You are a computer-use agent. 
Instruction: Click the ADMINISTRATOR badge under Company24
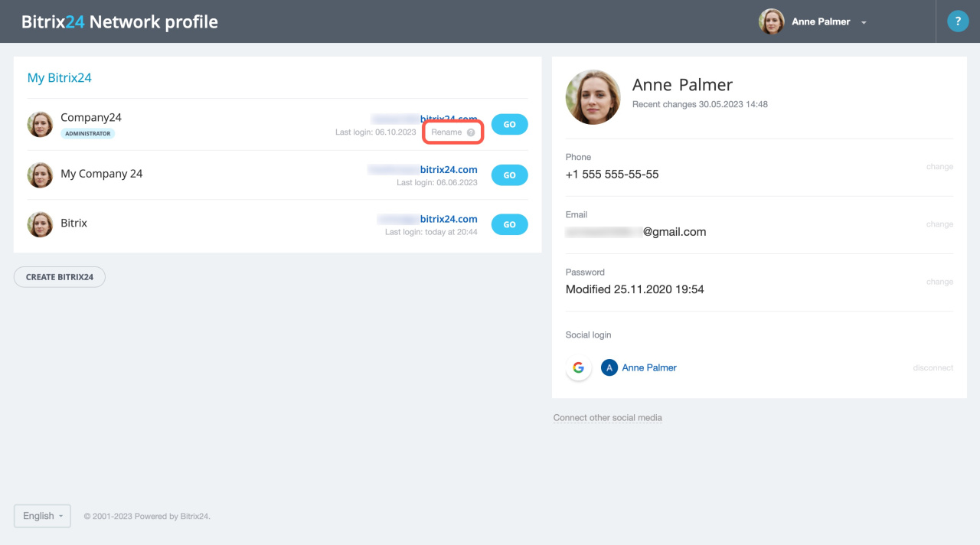pyautogui.click(x=88, y=133)
